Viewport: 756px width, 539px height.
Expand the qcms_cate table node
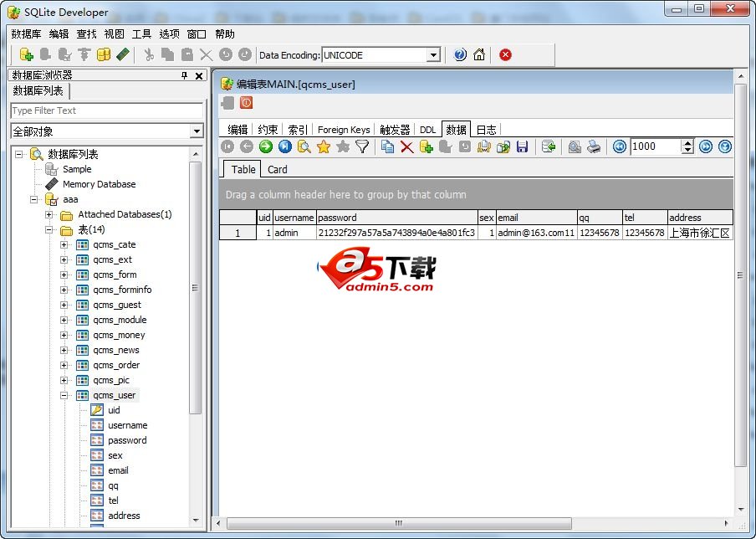point(64,244)
